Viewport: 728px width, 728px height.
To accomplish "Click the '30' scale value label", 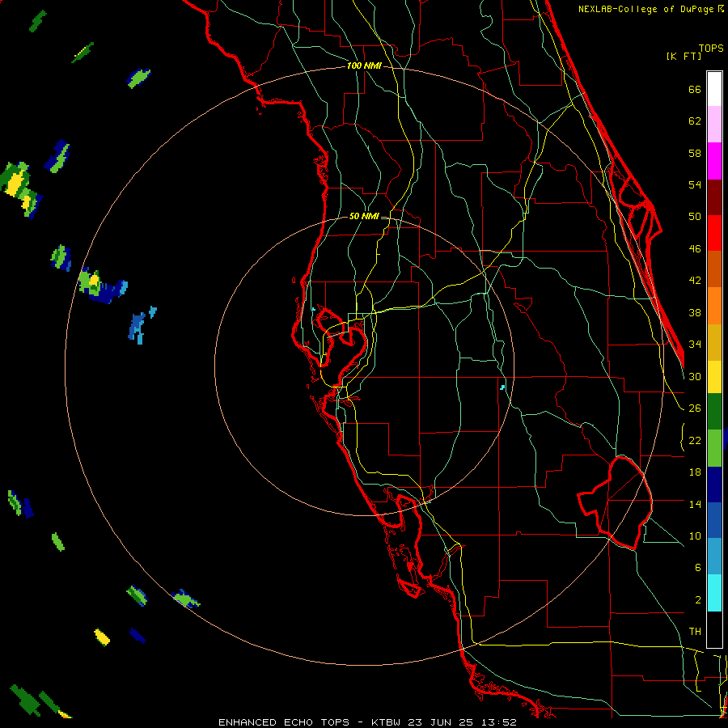I will tap(695, 376).
